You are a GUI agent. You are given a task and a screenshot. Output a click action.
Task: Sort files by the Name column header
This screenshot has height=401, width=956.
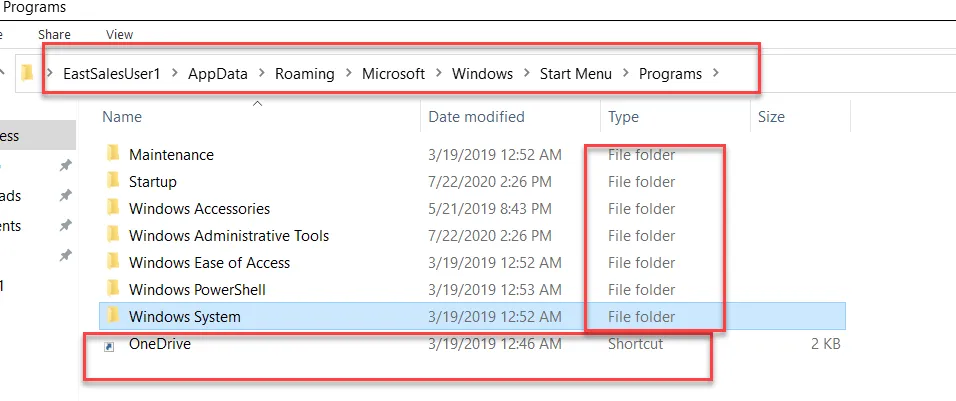pos(123,117)
